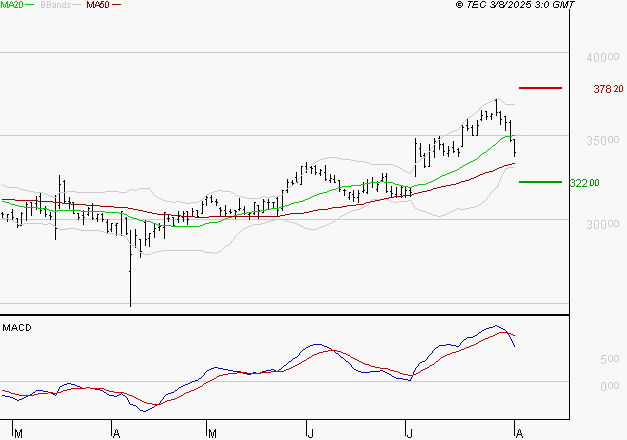Image resolution: width=627 pixels, height=440 pixels.
Task: Select the red 378.20 resistance line
Action: 542,88
